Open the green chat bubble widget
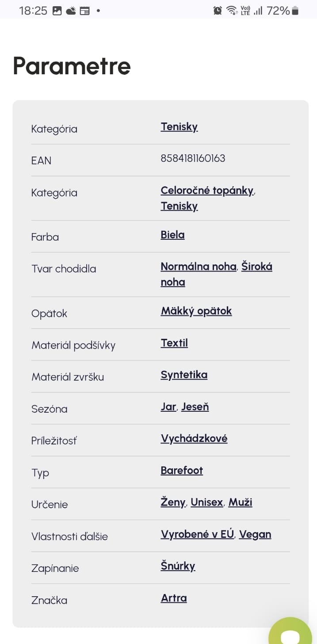The width and height of the screenshot is (317, 644). point(291,632)
